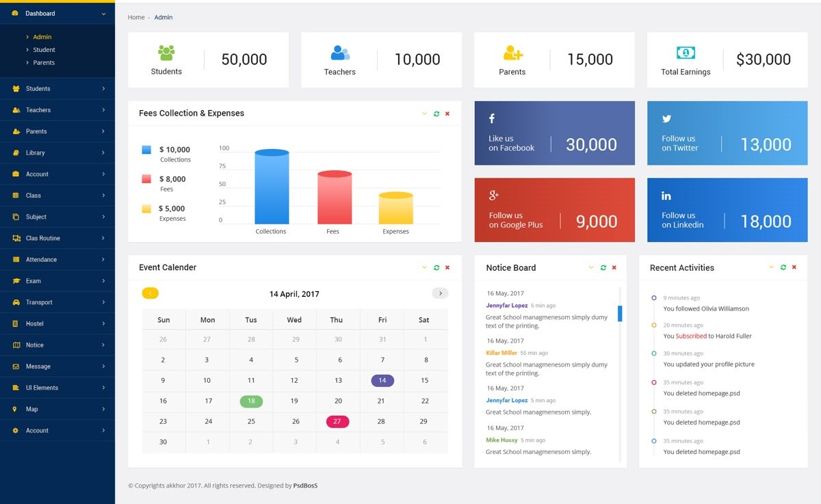Expand the Library sidebar menu

103,152
